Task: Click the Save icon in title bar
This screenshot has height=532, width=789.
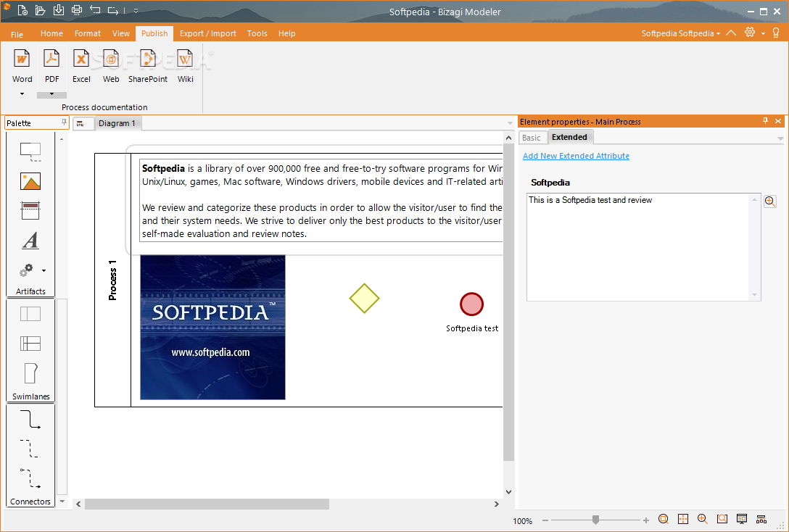Action: pos(58,10)
